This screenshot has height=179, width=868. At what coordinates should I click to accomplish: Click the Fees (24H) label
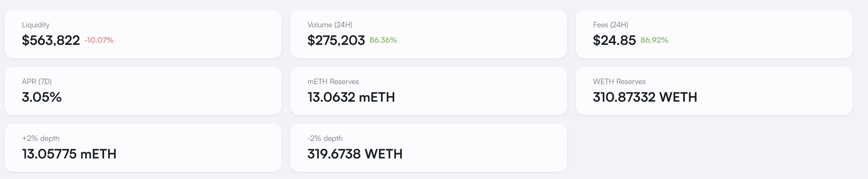point(610,25)
